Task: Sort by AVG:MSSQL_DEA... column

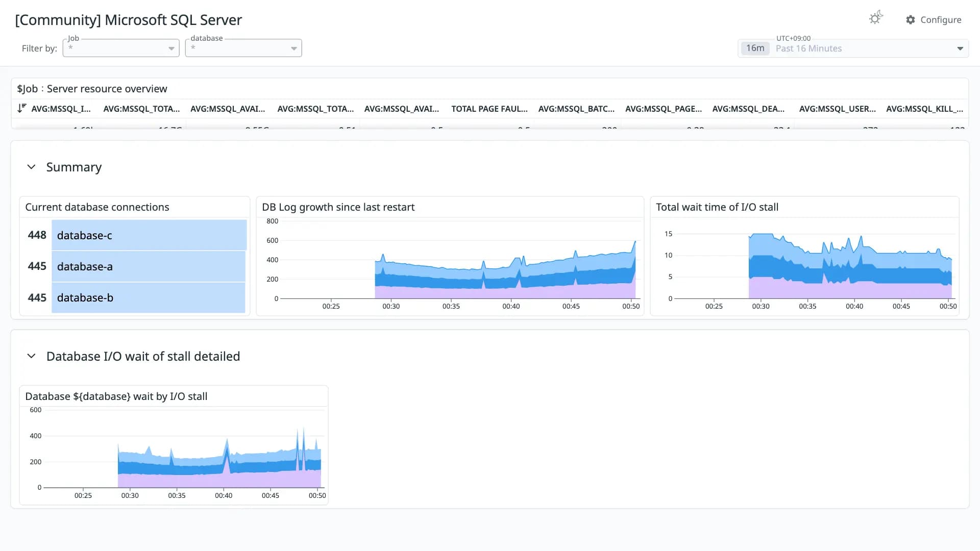Action: coord(748,109)
